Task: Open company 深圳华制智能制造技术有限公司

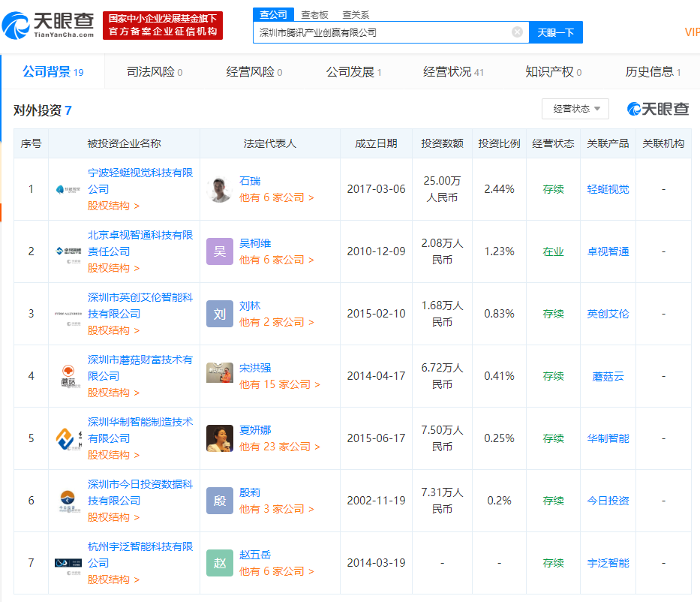Action: click(140, 430)
